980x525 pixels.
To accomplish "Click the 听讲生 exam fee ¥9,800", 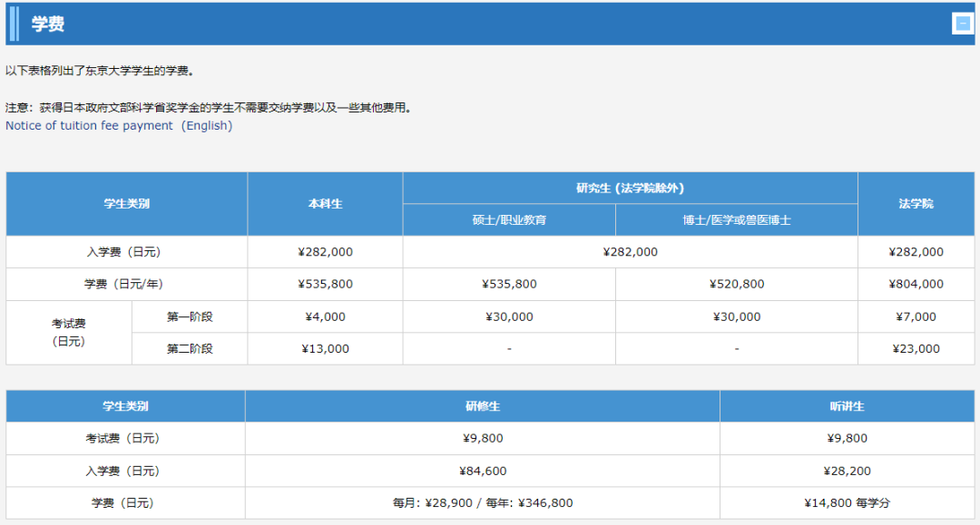I will 847,439.
